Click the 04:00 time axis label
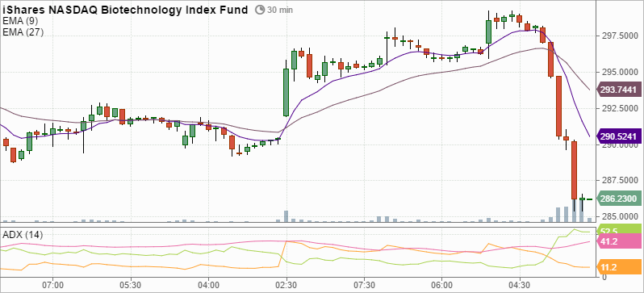644x293 pixels. pos(208,285)
